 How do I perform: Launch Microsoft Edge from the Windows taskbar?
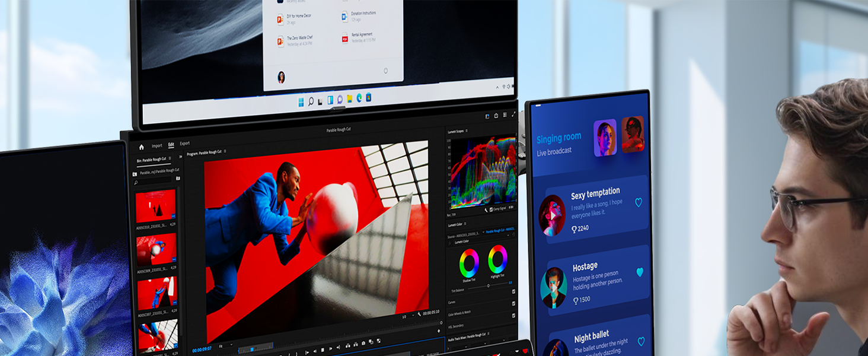(359, 97)
